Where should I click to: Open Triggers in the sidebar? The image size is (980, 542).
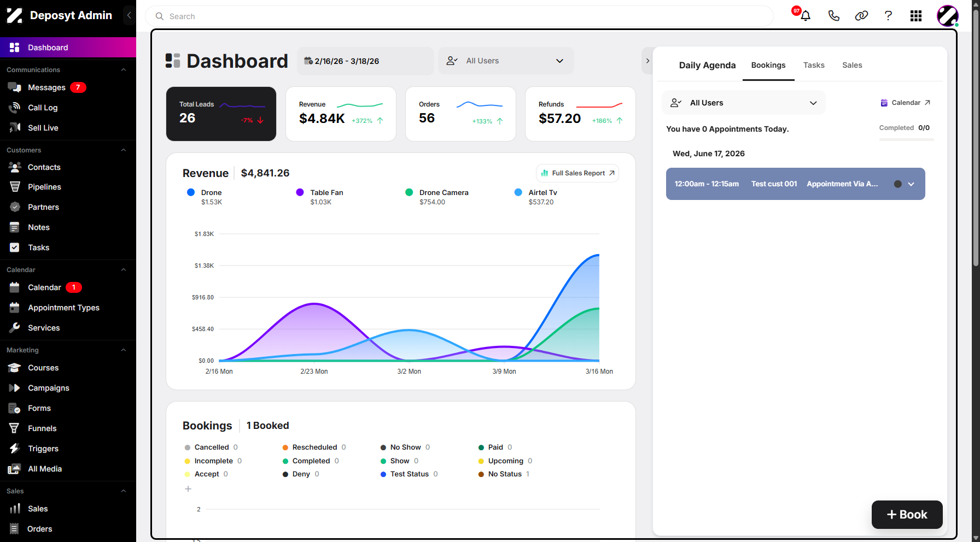(68, 449)
